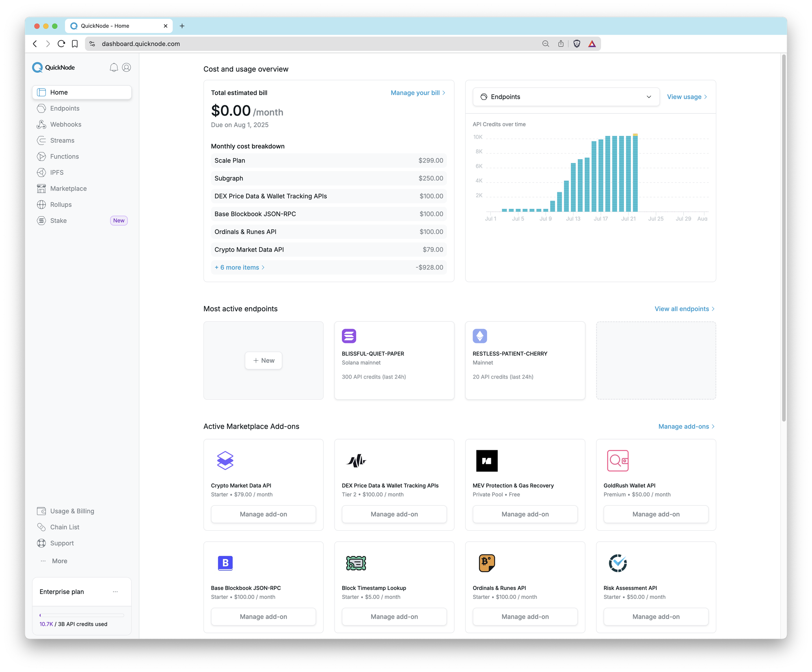The image size is (812, 672).
Task: Expand the More sidebar menu
Action: pos(59,561)
